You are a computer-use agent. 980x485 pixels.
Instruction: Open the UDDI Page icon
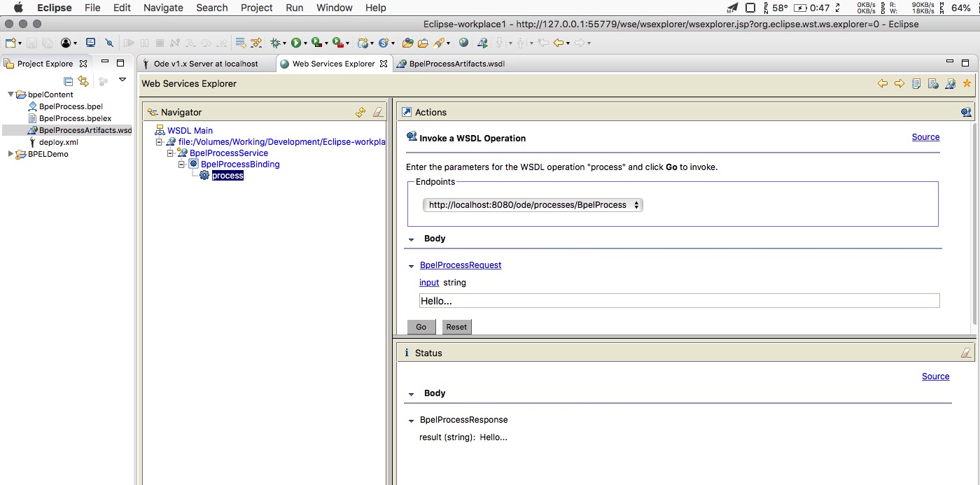click(x=916, y=83)
